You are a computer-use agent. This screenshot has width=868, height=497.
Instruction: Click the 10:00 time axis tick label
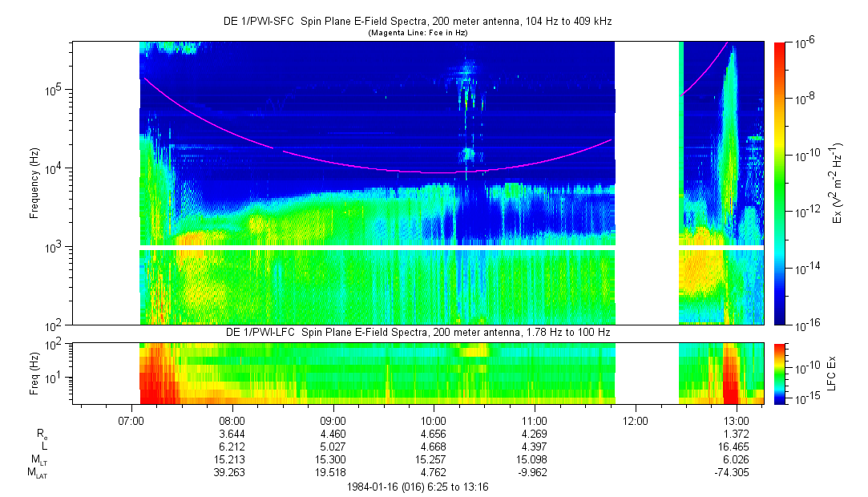[434, 419]
